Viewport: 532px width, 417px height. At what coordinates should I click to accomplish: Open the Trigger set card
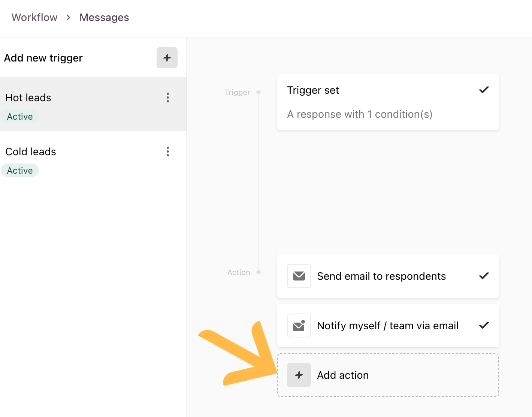coord(388,102)
